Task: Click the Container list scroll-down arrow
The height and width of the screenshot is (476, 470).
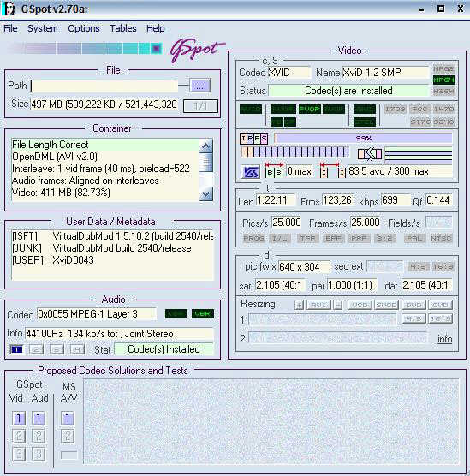Action: (x=205, y=193)
